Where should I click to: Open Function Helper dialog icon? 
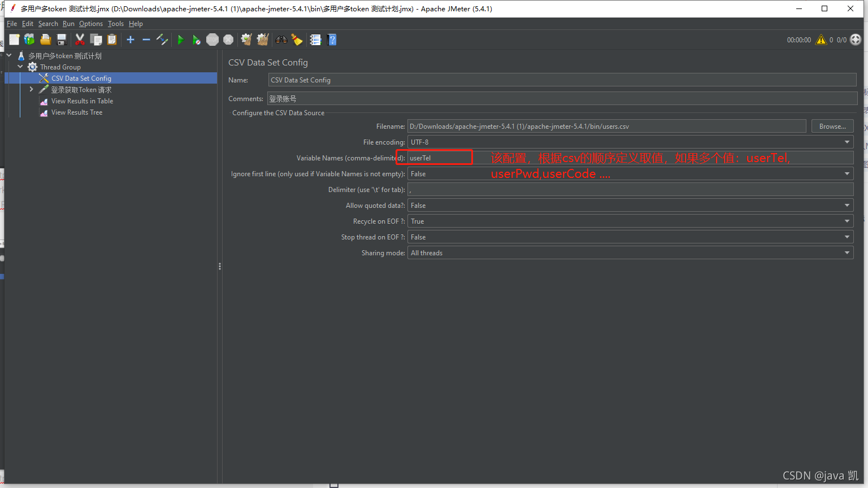[315, 40]
